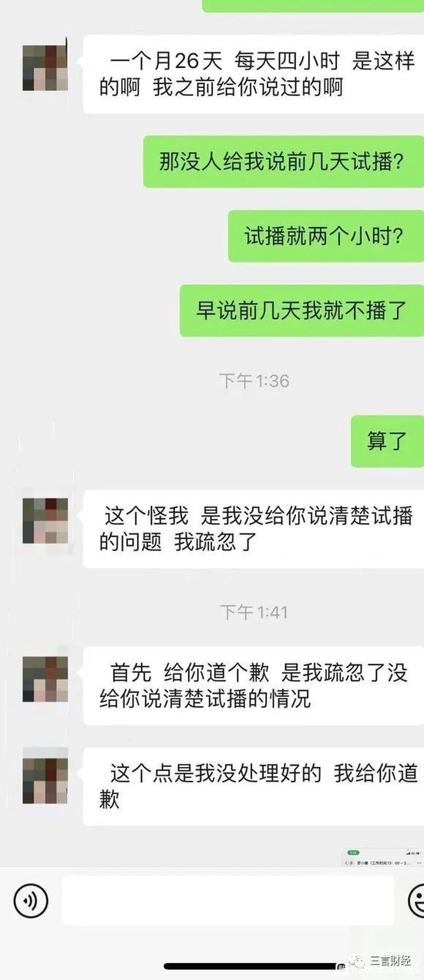The height and width of the screenshot is (980, 424).
Task: Click the 下午1:41 timestamp label
Action: pyautogui.click(x=254, y=612)
